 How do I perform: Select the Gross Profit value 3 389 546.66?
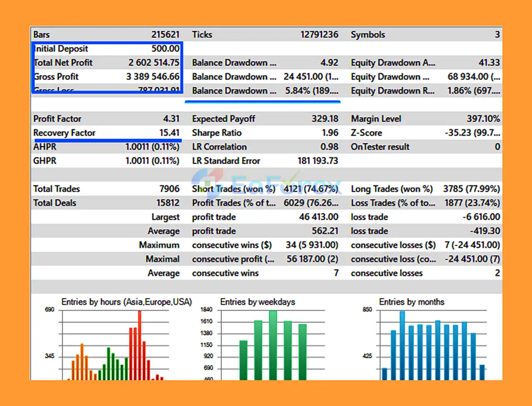[153, 77]
